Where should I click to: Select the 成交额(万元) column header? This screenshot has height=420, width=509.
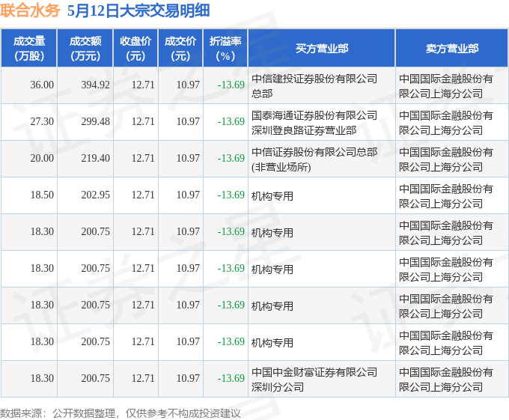click(x=85, y=49)
